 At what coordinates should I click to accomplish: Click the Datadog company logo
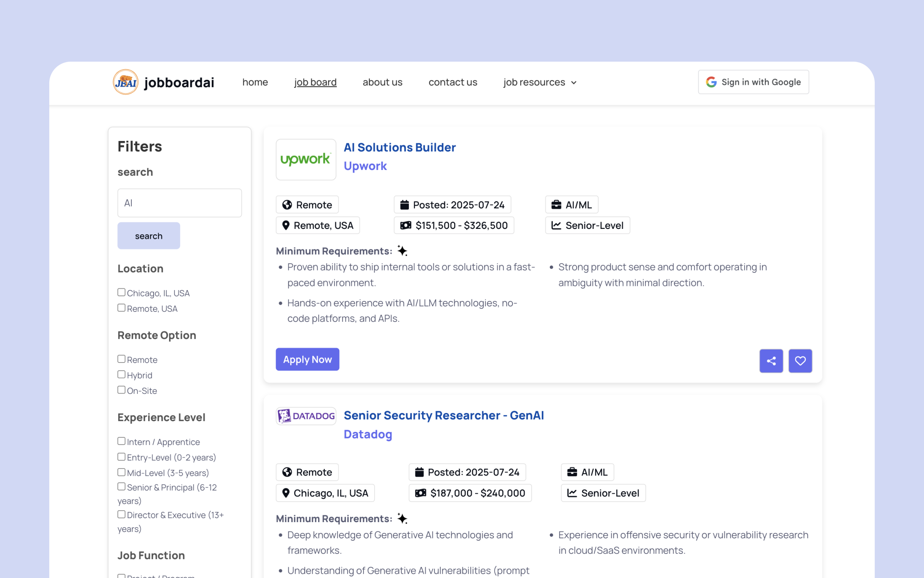[x=306, y=416]
